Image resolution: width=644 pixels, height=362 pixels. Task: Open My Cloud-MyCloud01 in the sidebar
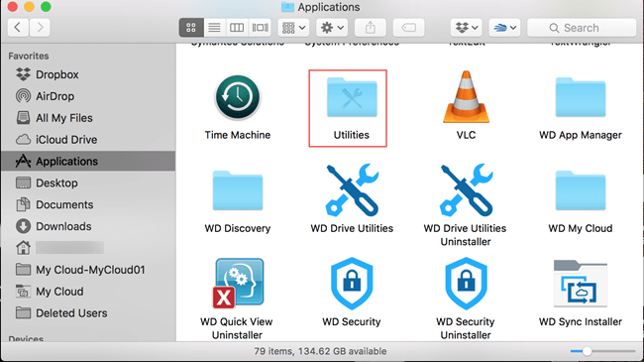[88, 270]
